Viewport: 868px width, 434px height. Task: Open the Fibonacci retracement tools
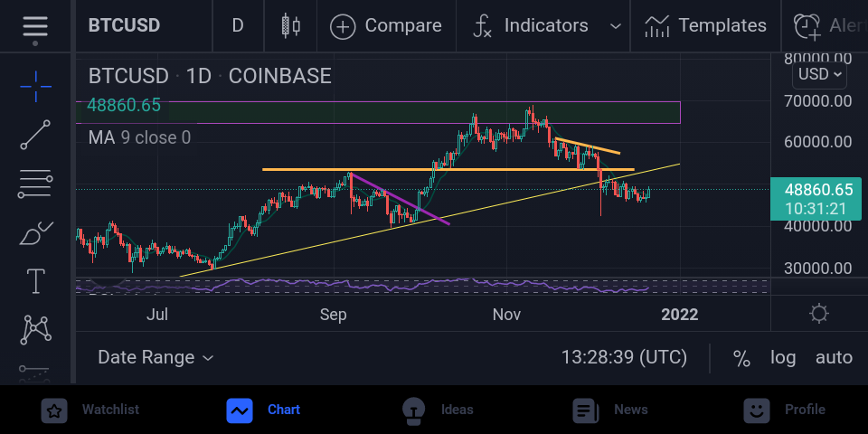coord(35,184)
